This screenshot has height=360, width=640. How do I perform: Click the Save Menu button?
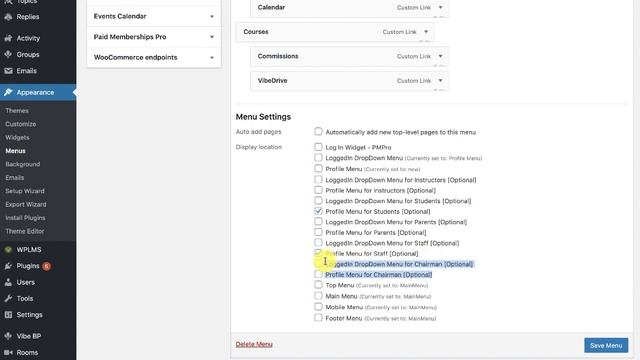click(606, 345)
